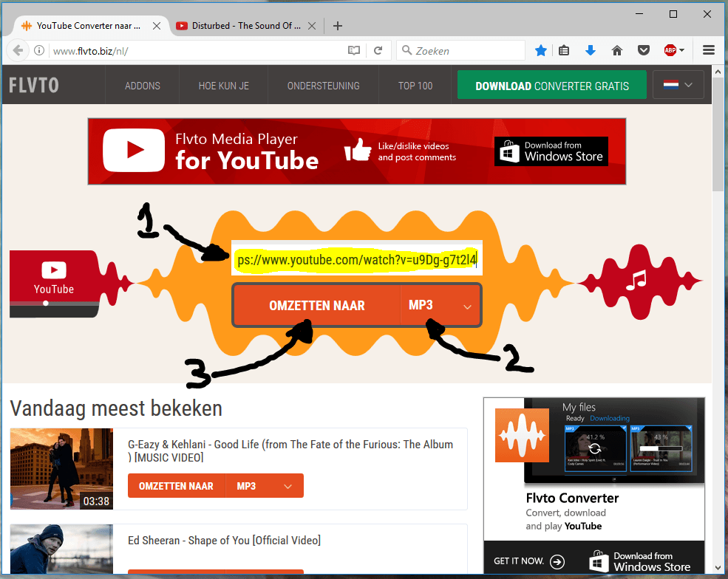
Task: Click the Vandaag meest bekeken heading
Action: [116, 408]
